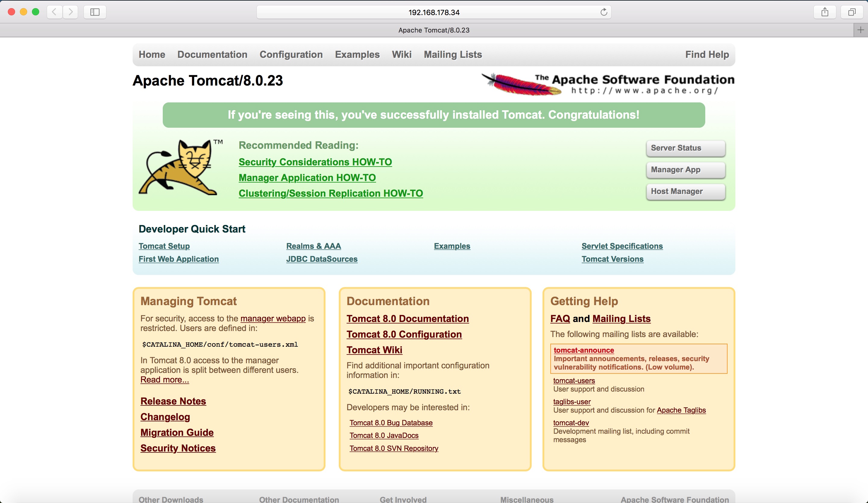This screenshot has width=868, height=503.
Task: Add a new tab with the plus button
Action: (861, 30)
